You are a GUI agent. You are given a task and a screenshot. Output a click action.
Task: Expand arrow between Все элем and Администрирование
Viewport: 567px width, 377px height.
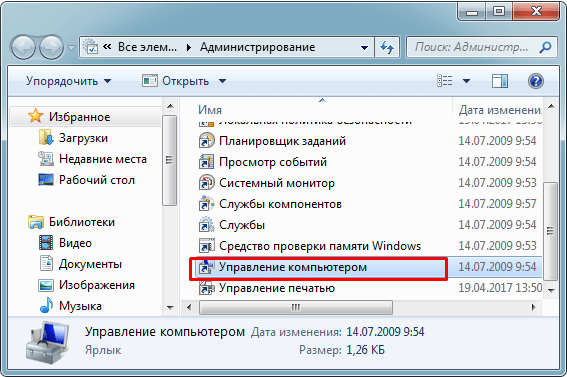click(188, 47)
